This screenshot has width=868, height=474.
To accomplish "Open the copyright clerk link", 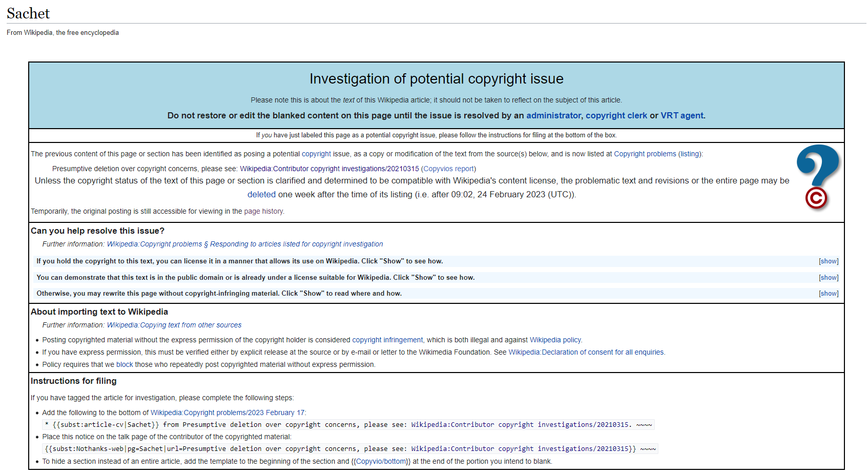I will click(x=616, y=116).
